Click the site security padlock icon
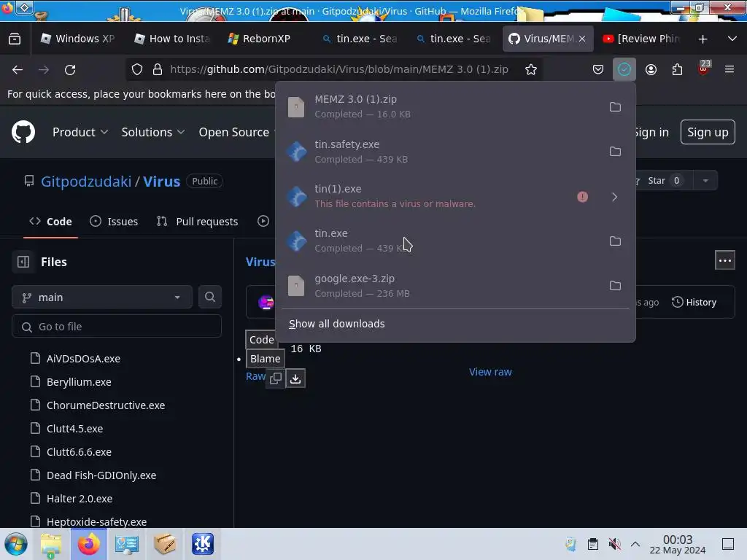747x560 pixels. coord(158,69)
